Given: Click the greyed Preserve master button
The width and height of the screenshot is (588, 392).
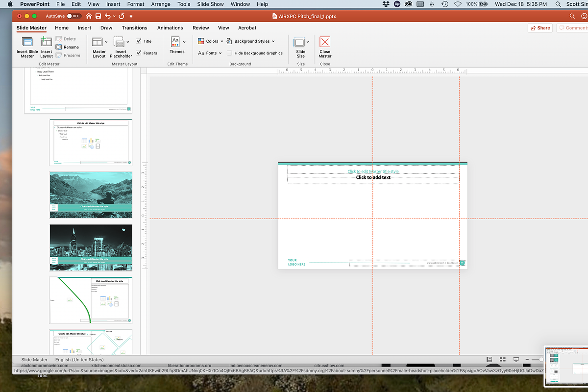Looking at the screenshot, I should 68,55.
